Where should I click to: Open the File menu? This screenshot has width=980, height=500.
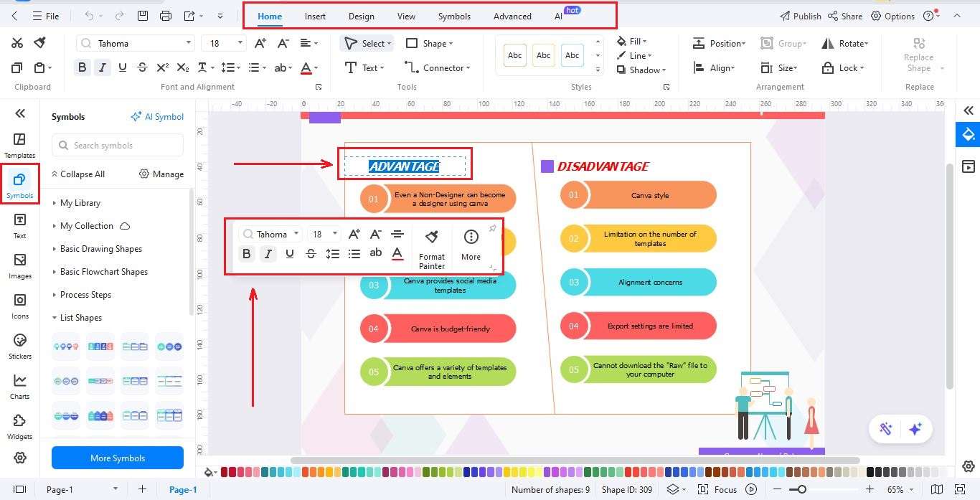click(46, 15)
